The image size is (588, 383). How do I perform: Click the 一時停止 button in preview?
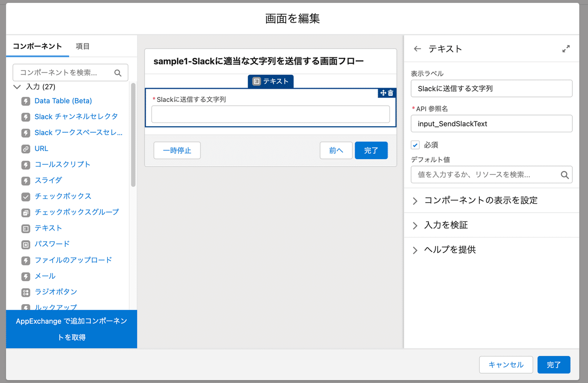tap(177, 150)
